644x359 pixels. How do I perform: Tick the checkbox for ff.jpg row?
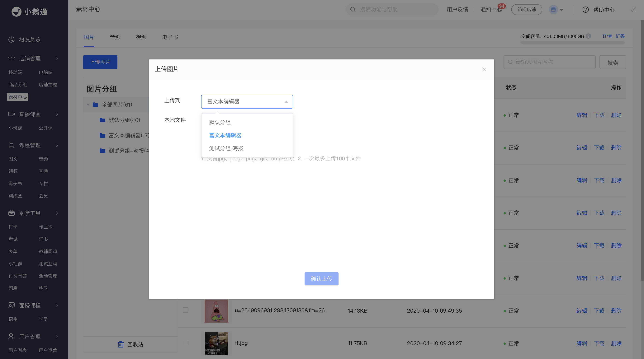coord(185,343)
